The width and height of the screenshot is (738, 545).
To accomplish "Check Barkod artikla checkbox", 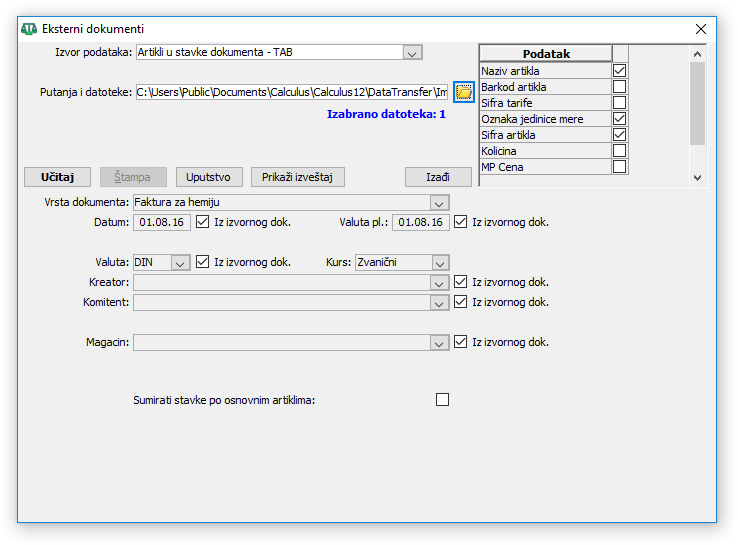I will click(619, 87).
